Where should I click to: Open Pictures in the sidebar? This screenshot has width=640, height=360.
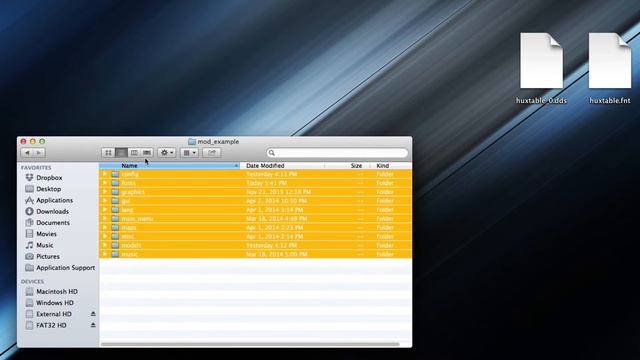[48, 256]
